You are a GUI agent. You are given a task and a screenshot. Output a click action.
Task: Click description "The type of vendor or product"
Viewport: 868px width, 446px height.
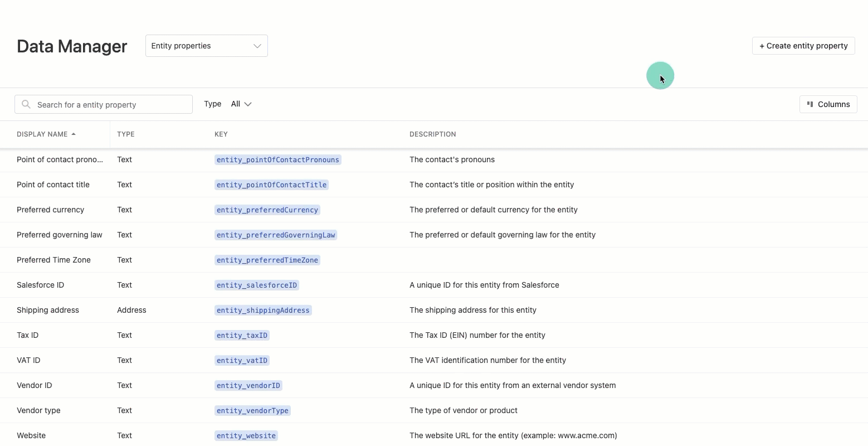tap(464, 410)
